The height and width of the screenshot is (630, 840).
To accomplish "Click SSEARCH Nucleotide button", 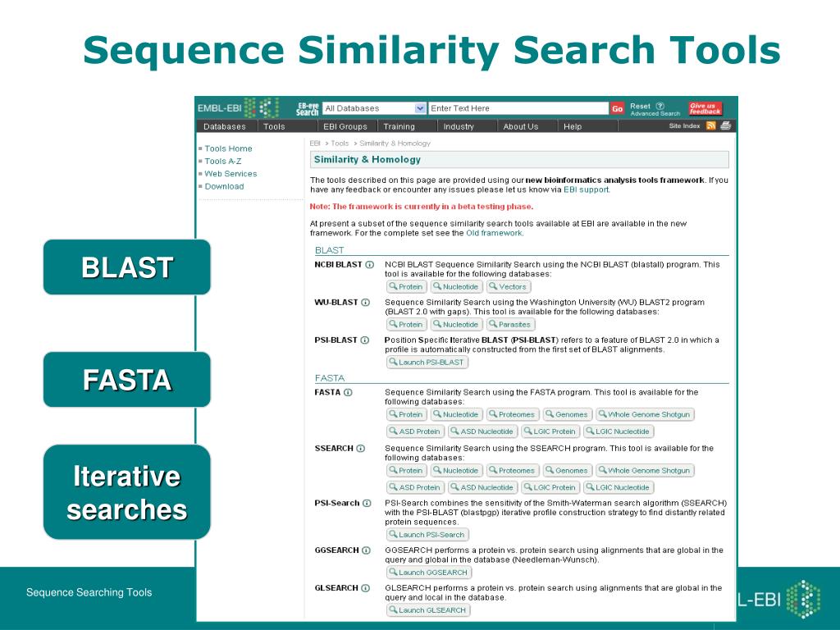I will (x=456, y=470).
